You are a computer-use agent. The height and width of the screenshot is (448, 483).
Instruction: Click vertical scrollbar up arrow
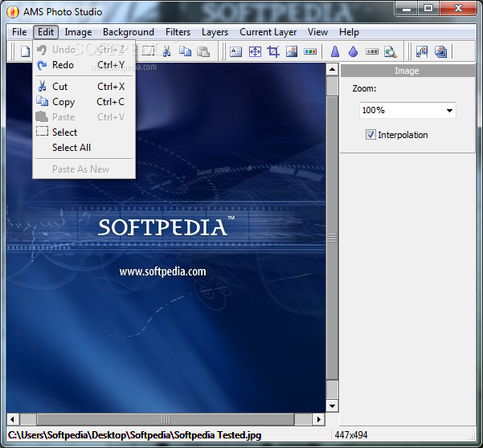332,69
